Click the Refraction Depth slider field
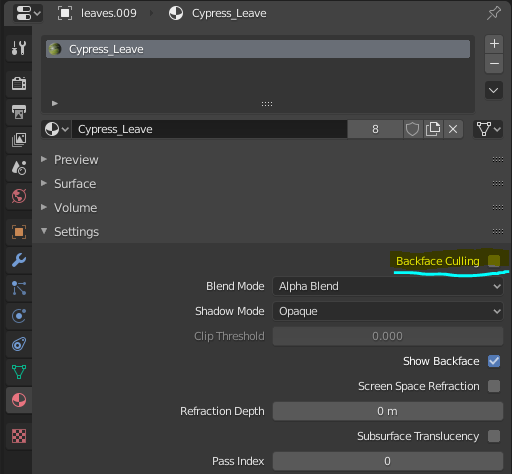This screenshot has width=512, height=474. pos(388,411)
